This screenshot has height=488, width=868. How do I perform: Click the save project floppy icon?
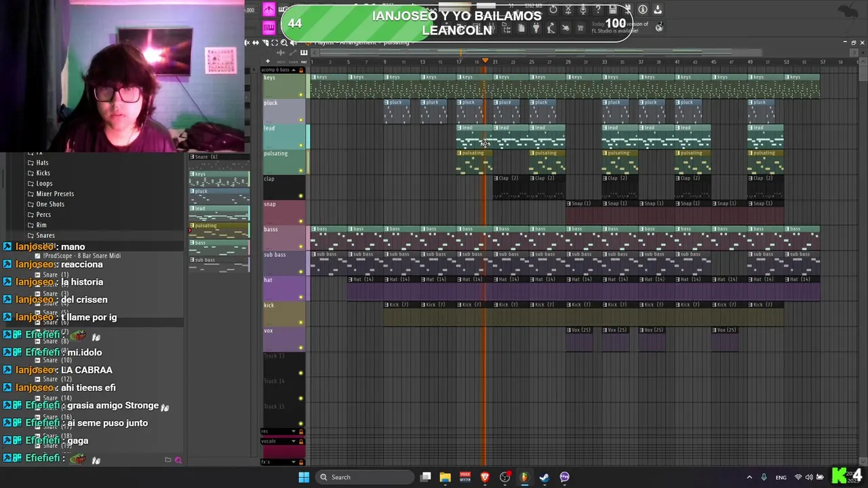pyautogui.click(x=612, y=9)
